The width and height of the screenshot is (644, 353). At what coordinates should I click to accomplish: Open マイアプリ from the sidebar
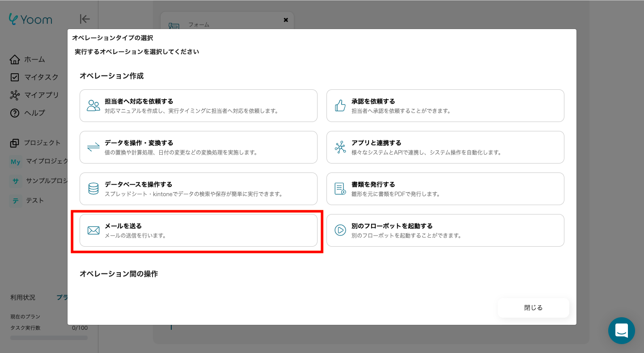click(41, 95)
